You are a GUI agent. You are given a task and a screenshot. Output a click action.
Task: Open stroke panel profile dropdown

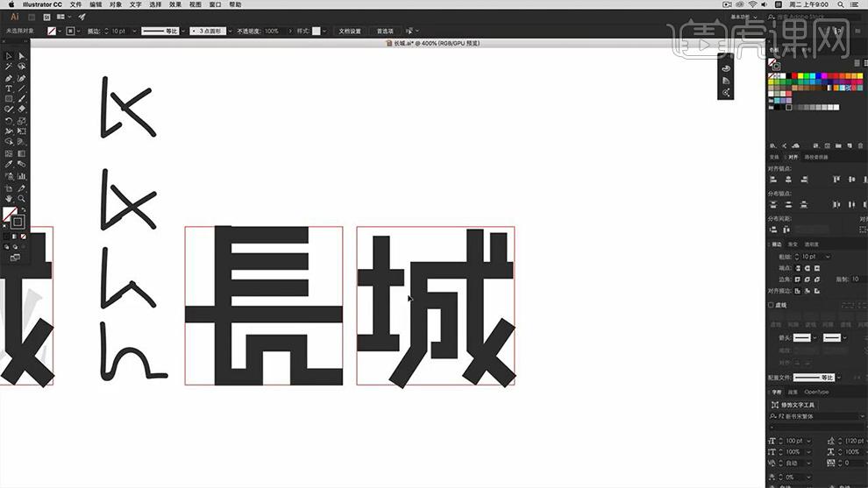(839, 378)
